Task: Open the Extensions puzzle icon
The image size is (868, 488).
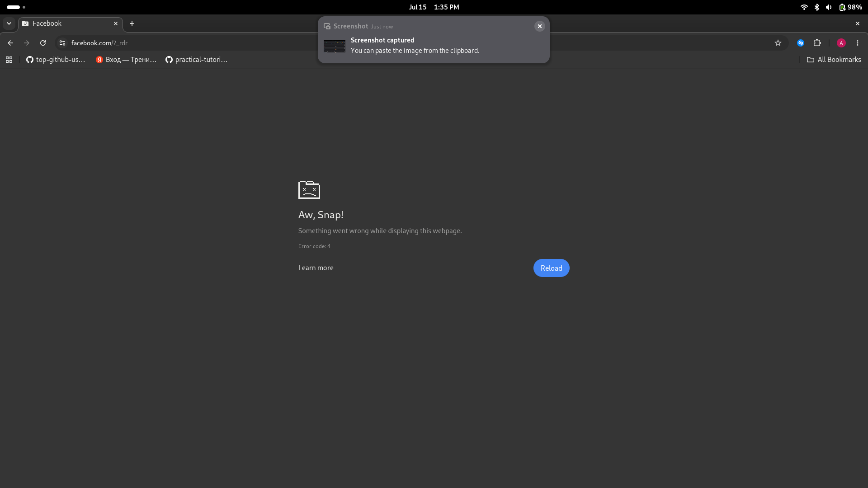Action: (817, 43)
